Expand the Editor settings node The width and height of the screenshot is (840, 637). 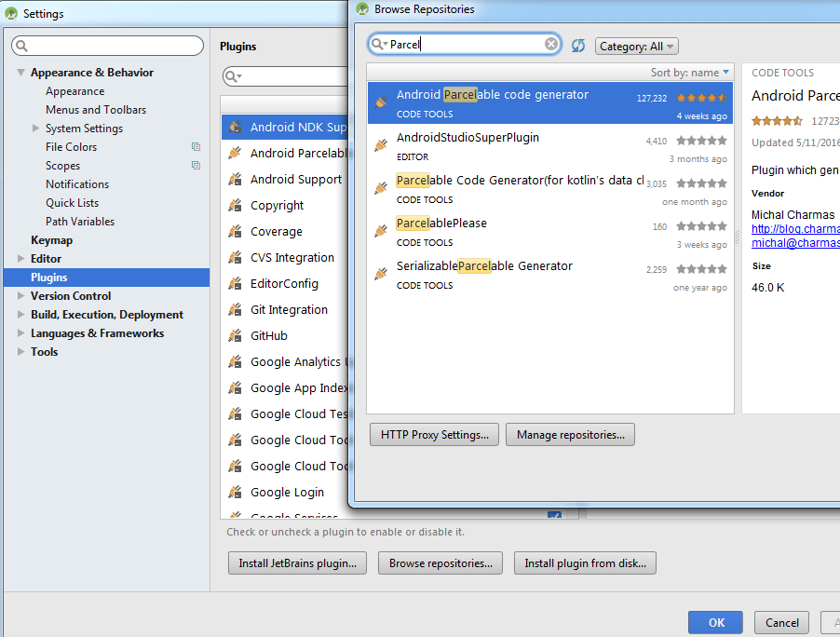pos(20,259)
